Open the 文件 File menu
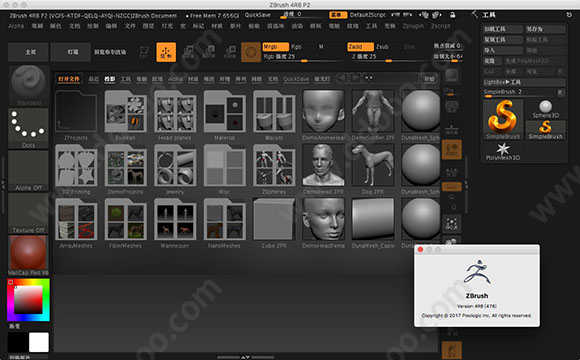Image resolution: width=580 pixels, height=360 pixels. click(130, 26)
